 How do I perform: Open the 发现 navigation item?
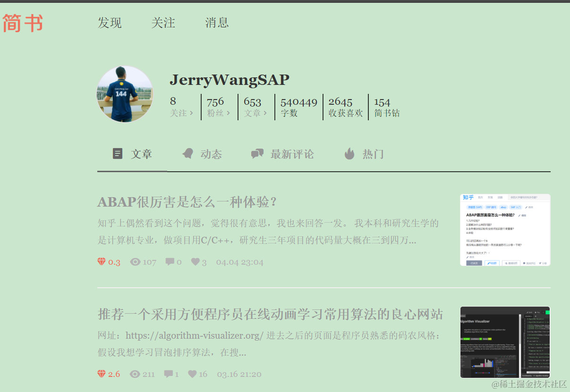[110, 22]
